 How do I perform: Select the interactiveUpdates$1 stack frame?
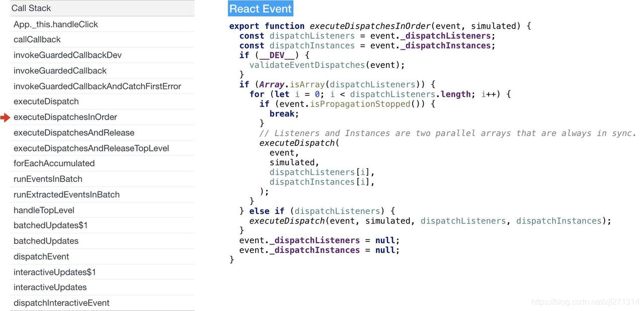[x=102, y=272]
